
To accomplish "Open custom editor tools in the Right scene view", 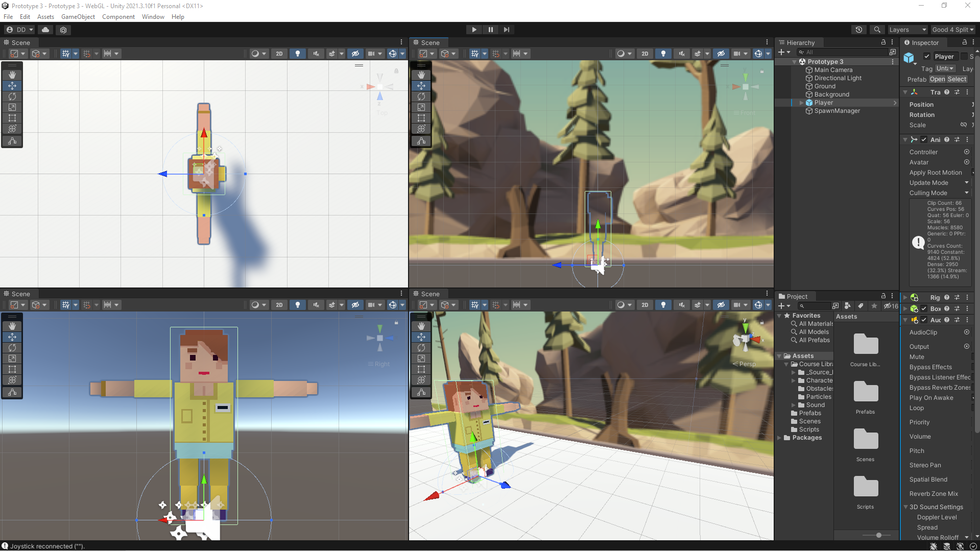I will tap(12, 392).
